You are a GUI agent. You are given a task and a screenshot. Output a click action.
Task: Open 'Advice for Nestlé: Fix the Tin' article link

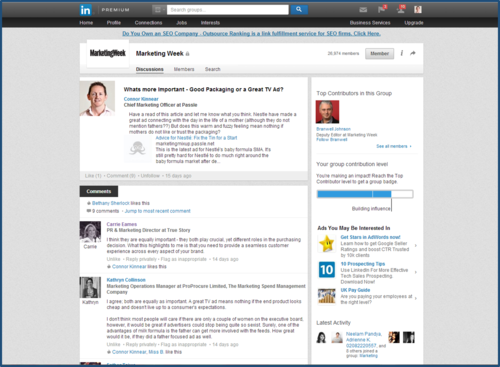[196, 138]
